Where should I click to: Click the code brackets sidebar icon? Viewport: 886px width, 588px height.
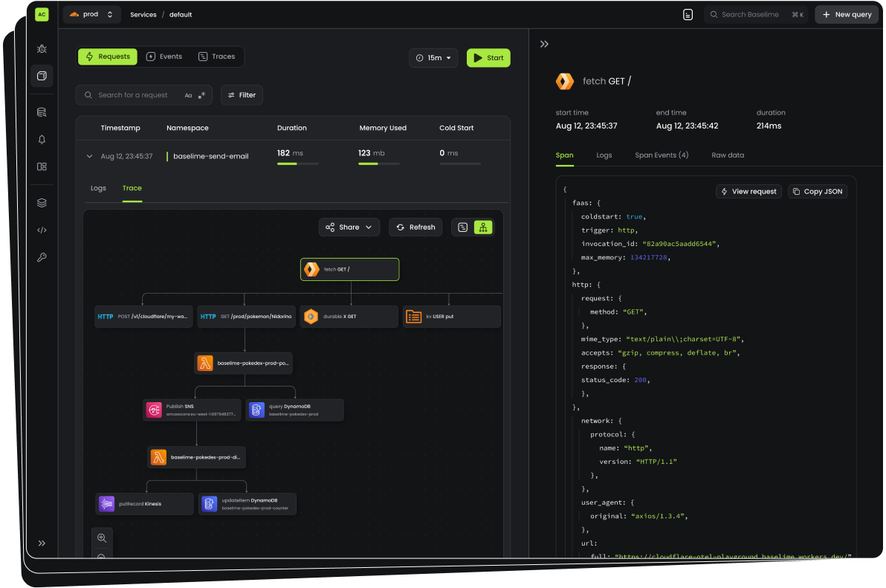pos(42,230)
